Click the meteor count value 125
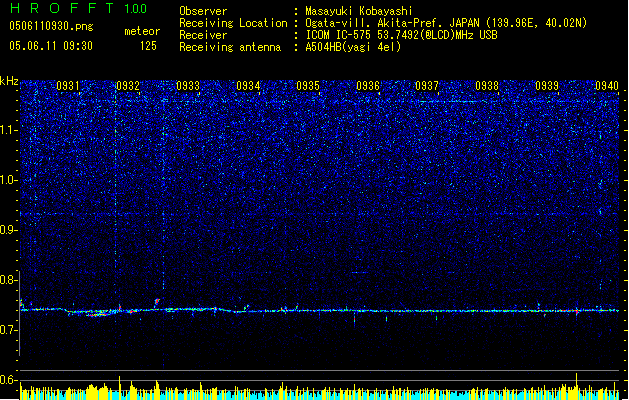The width and height of the screenshot is (629, 400). pos(148,46)
